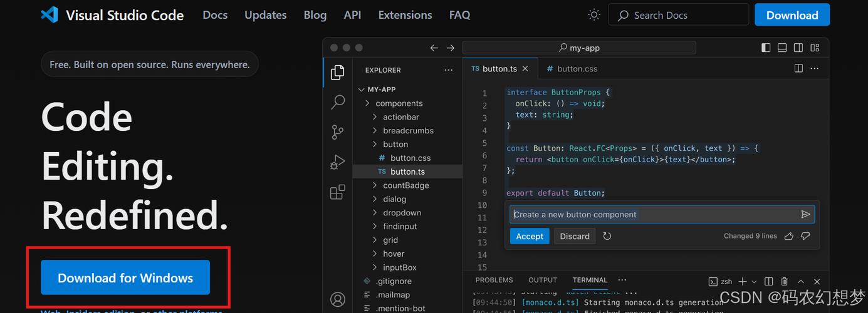Click the Download for Windows button
This screenshot has width=868, height=313.
(x=125, y=277)
